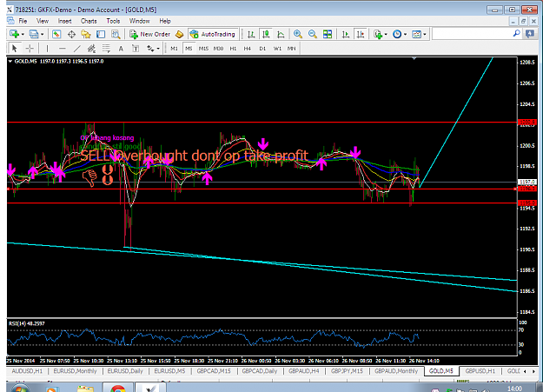
Task: Switch timeframe to M1
Action: (174, 49)
